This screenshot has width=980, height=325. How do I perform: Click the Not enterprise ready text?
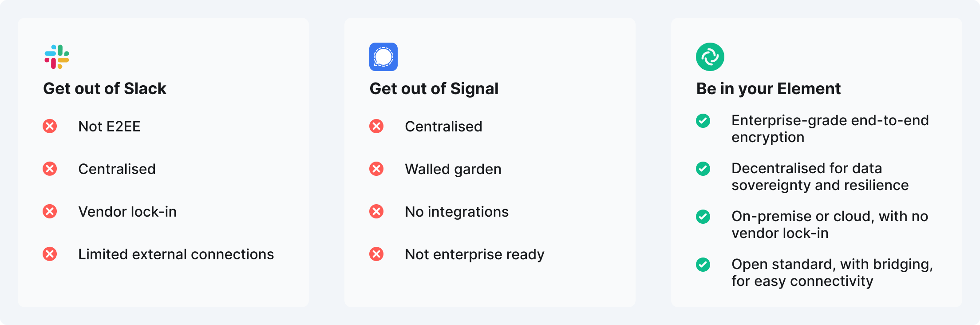(x=474, y=254)
